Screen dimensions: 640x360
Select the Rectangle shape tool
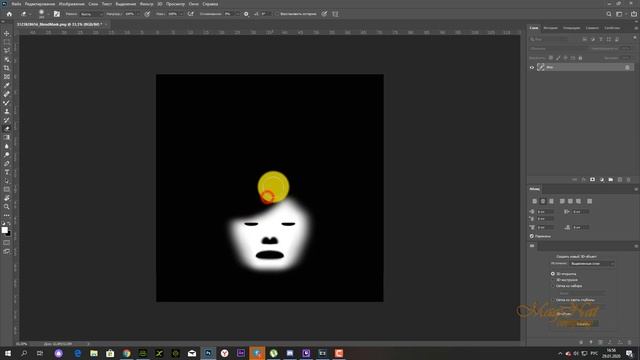pyautogui.click(x=7, y=189)
